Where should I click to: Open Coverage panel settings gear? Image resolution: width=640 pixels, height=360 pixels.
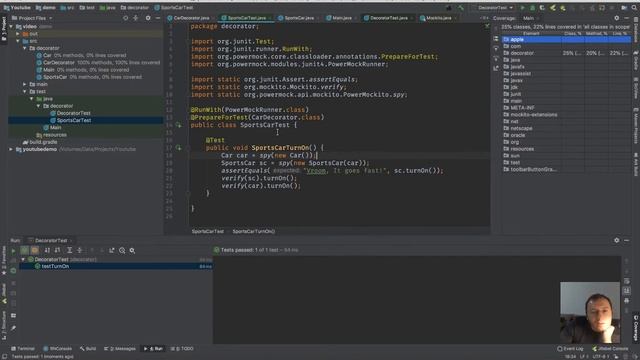[x=616, y=18]
